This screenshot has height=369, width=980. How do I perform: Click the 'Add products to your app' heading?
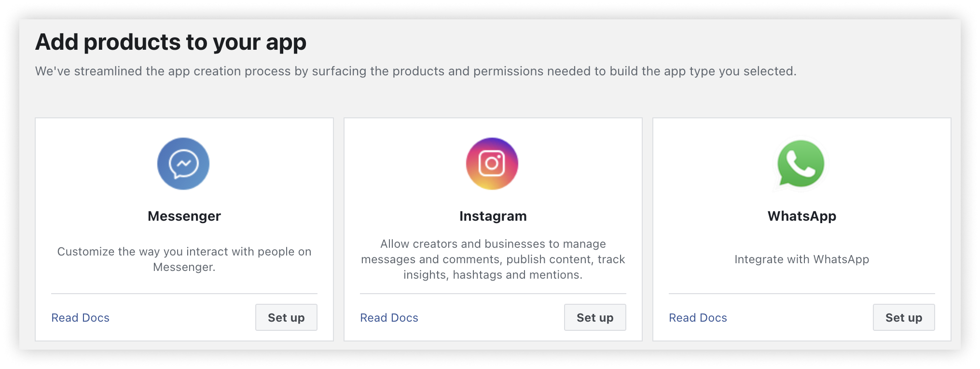pos(171,42)
